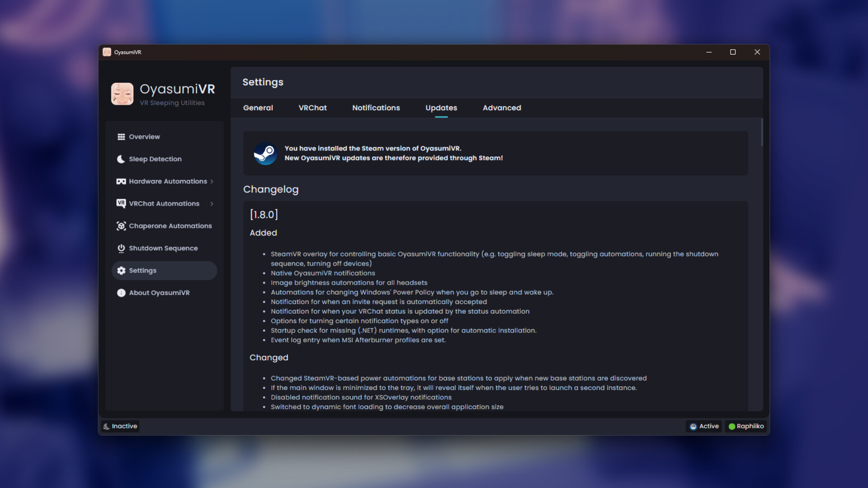Screen dimensions: 868x488
Task: Expand the Hardware Automations chevron
Action: [211, 181]
